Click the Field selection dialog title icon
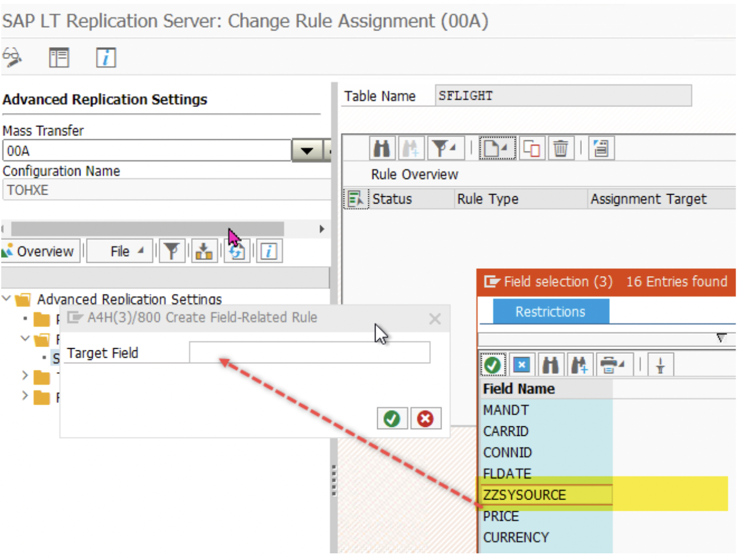Viewport: 740px width, 560px height. pyautogui.click(x=491, y=282)
